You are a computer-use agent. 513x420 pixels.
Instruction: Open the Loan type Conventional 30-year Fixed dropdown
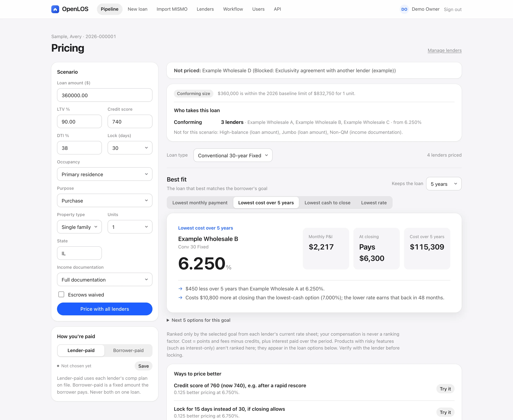(x=233, y=155)
